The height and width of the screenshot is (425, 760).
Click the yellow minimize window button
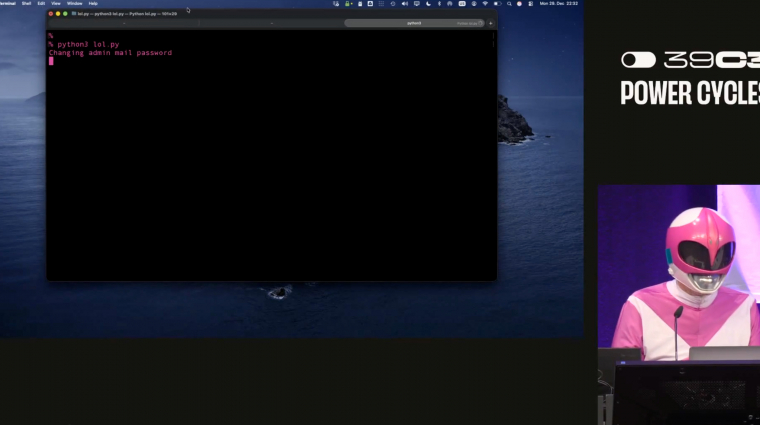(x=59, y=13)
